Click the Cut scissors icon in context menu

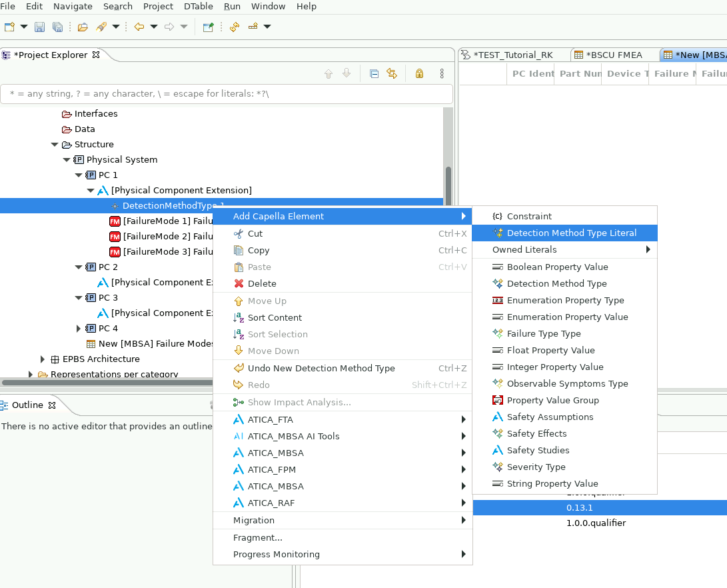(x=239, y=234)
